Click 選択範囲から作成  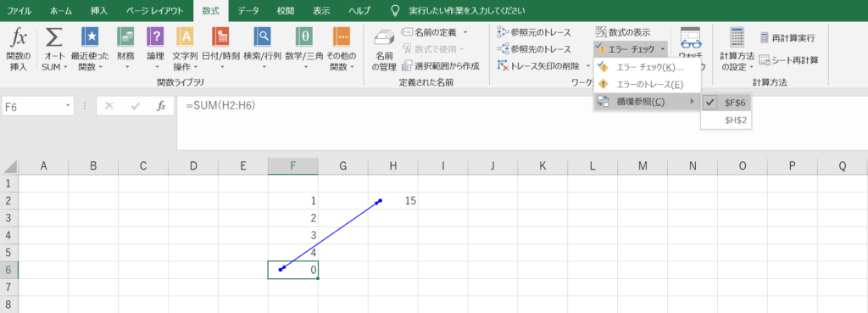(x=440, y=66)
